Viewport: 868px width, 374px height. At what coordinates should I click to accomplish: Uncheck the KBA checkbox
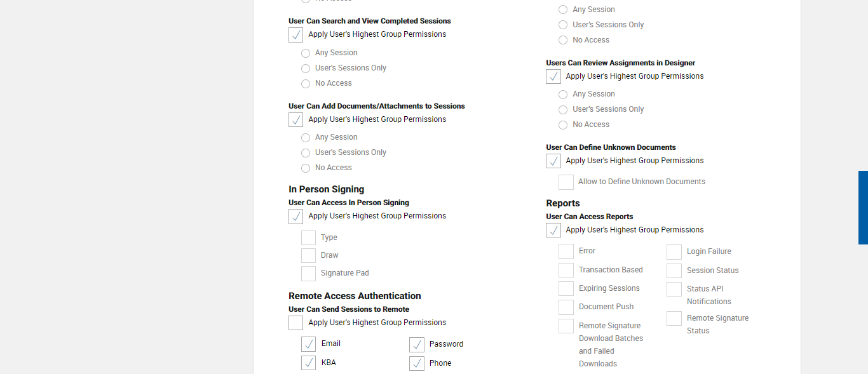[x=308, y=363]
